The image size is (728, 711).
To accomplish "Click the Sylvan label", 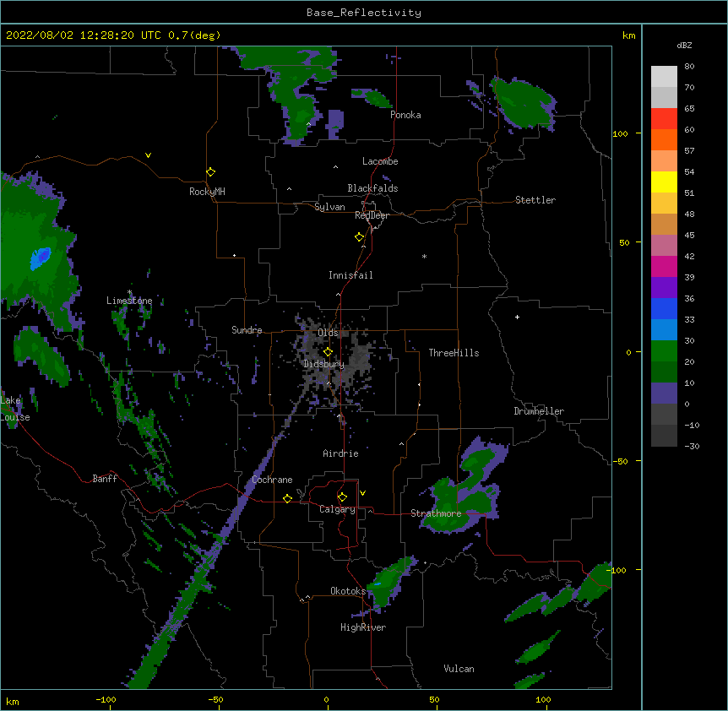I will 329,207.
